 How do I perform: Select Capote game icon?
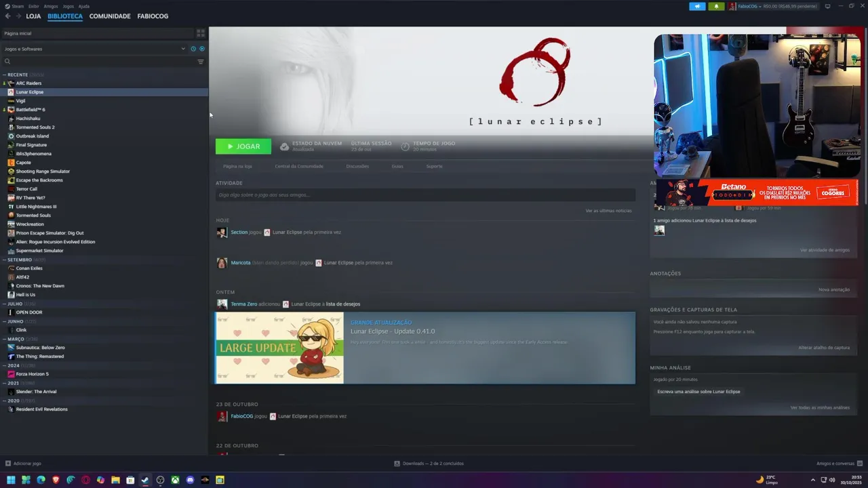pos(11,163)
